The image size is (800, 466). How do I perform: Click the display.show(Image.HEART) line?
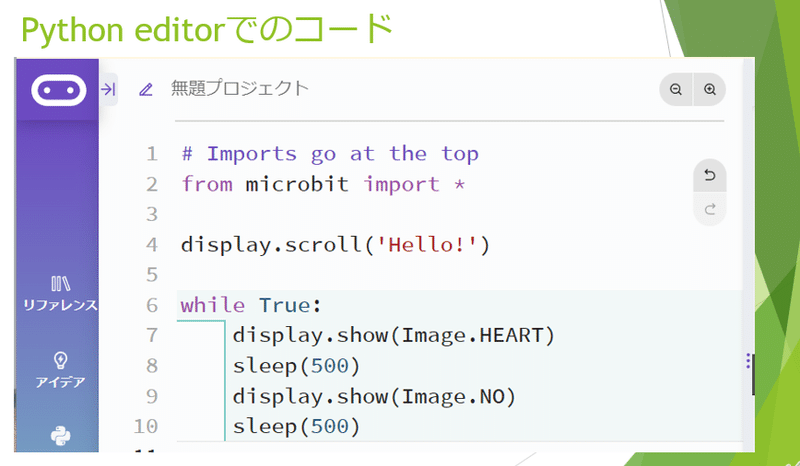[x=393, y=335]
